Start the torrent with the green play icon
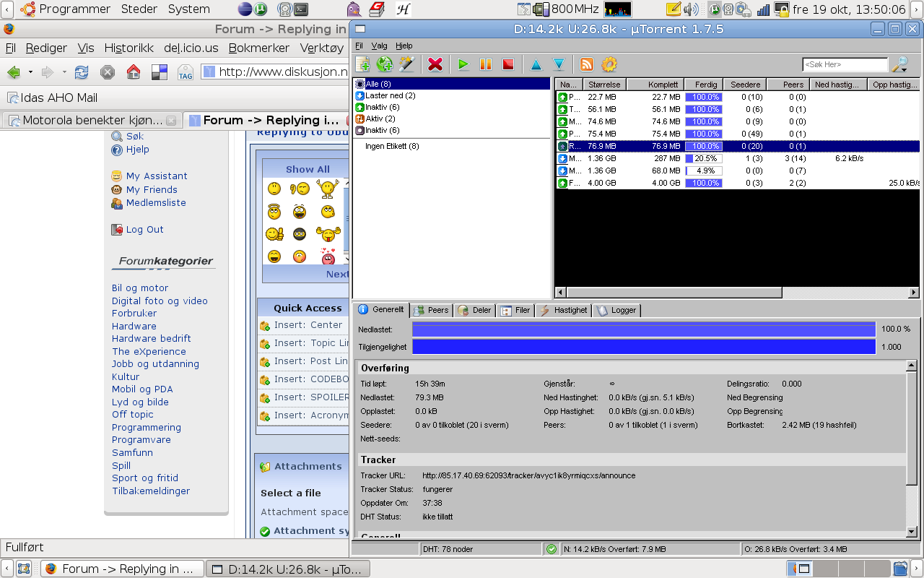Screen dimensions: 924x578 tap(463, 64)
